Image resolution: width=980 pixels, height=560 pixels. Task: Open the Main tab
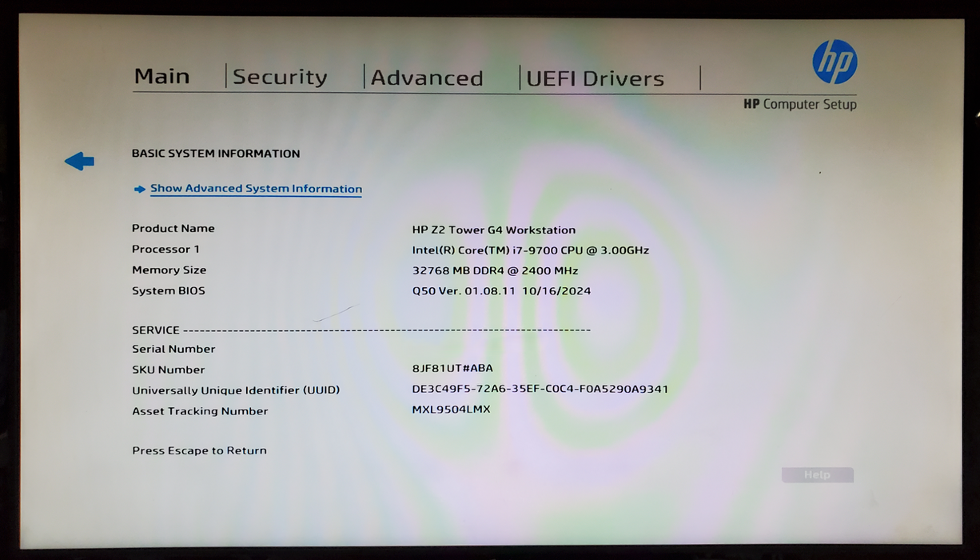point(162,76)
